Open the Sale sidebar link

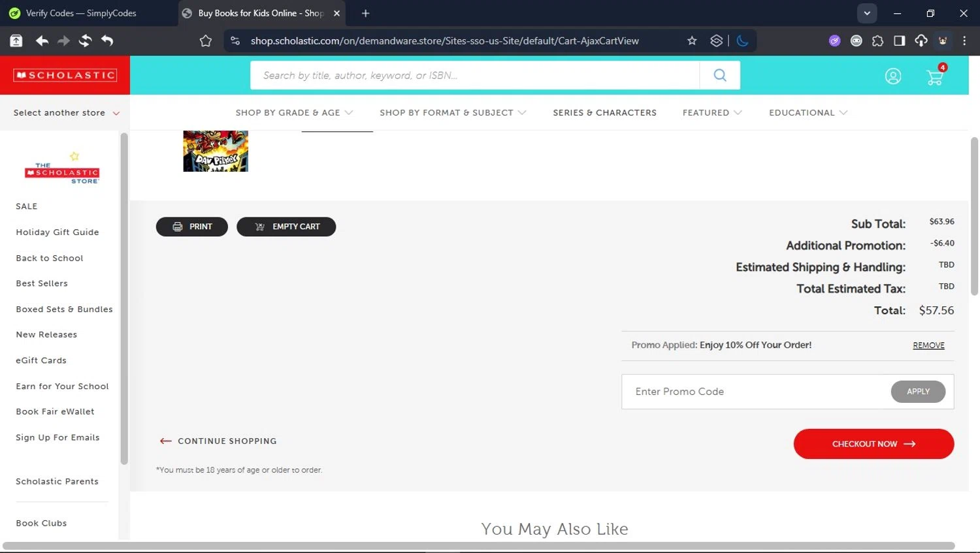pyautogui.click(x=27, y=206)
